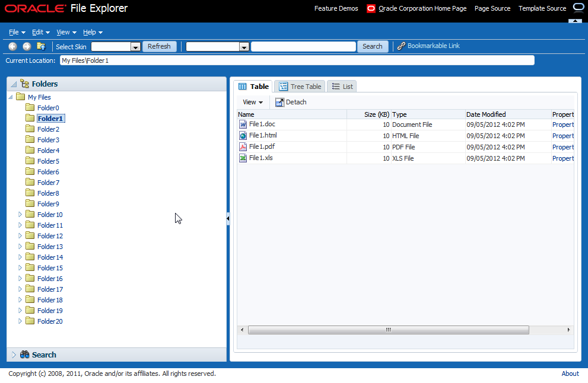This screenshot has width=588, height=383.
Task: Open the Help menu
Action: [x=93, y=32]
